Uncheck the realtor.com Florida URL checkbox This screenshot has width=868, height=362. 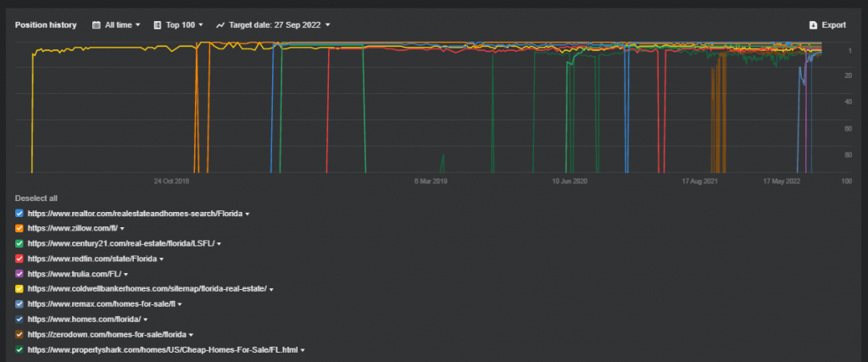coord(19,213)
